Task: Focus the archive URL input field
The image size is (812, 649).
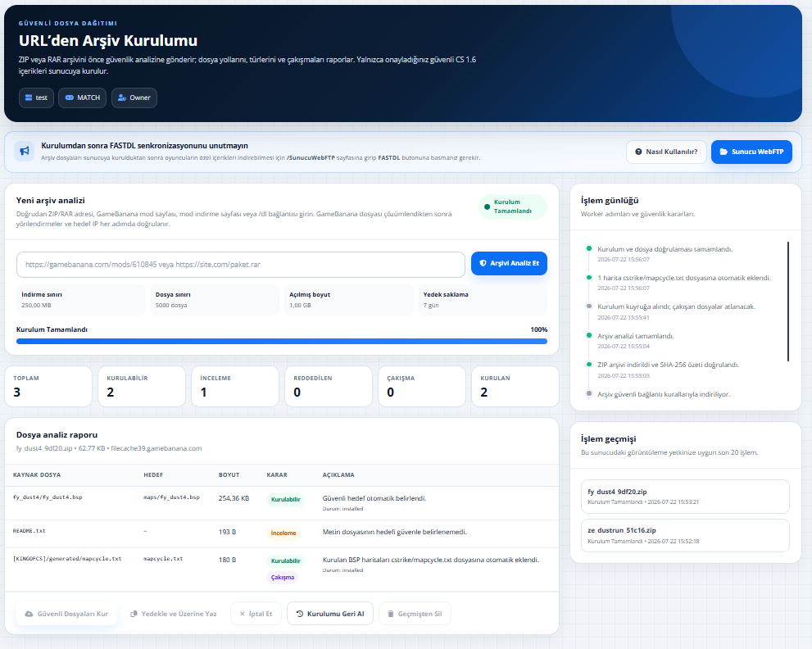Action: [241, 265]
